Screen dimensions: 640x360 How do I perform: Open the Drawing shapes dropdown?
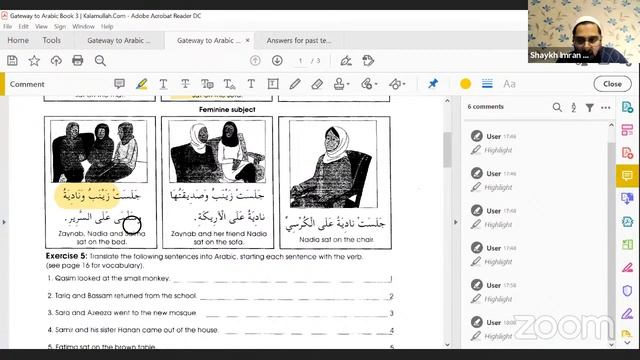coord(397,84)
